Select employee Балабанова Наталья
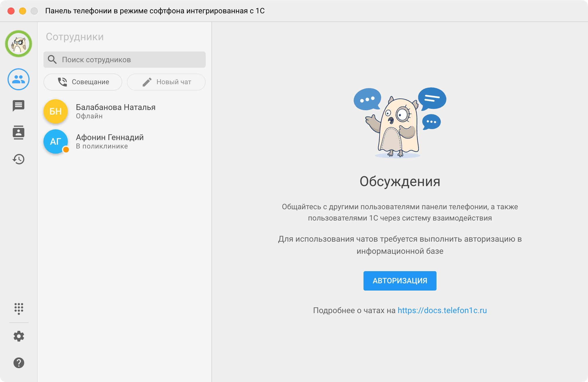The image size is (588, 382). coord(125,111)
